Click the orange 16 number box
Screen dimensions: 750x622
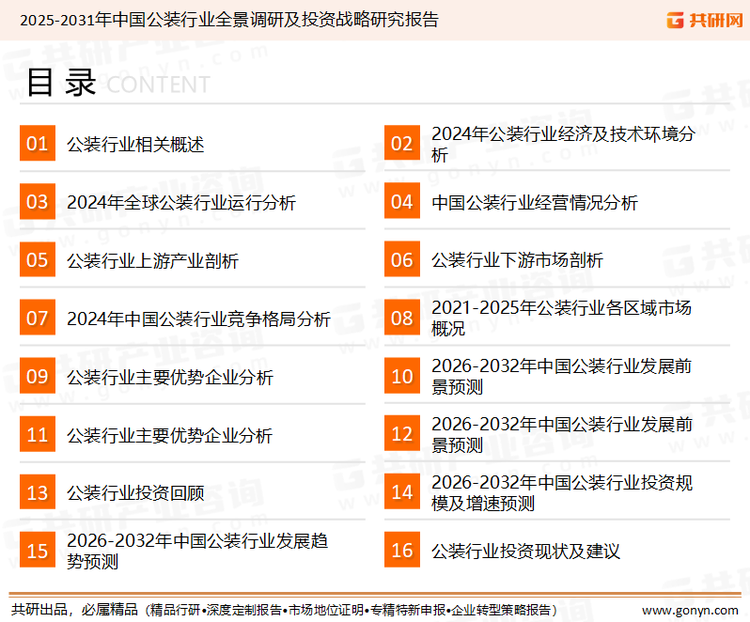[x=402, y=550]
